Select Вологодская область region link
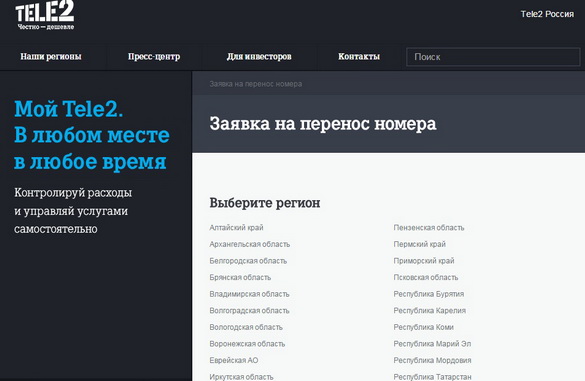This screenshot has width=585, height=381. tap(246, 327)
